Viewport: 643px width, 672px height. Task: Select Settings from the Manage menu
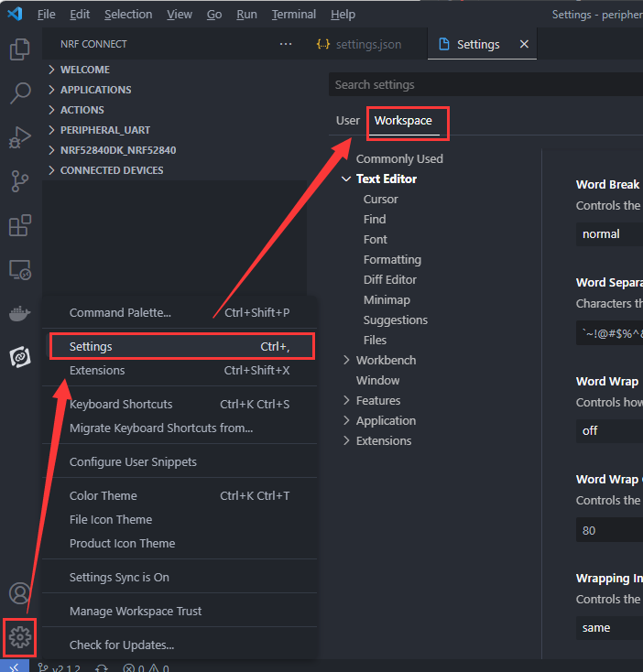179,347
